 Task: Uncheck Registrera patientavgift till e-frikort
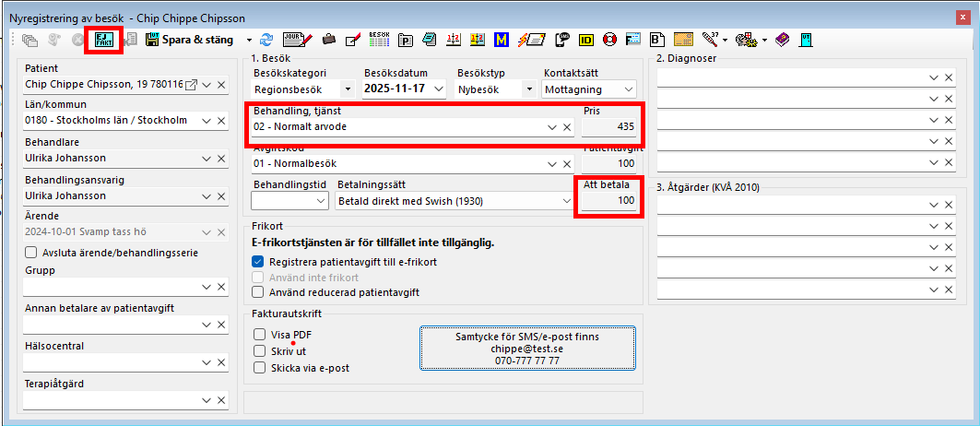point(259,262)
